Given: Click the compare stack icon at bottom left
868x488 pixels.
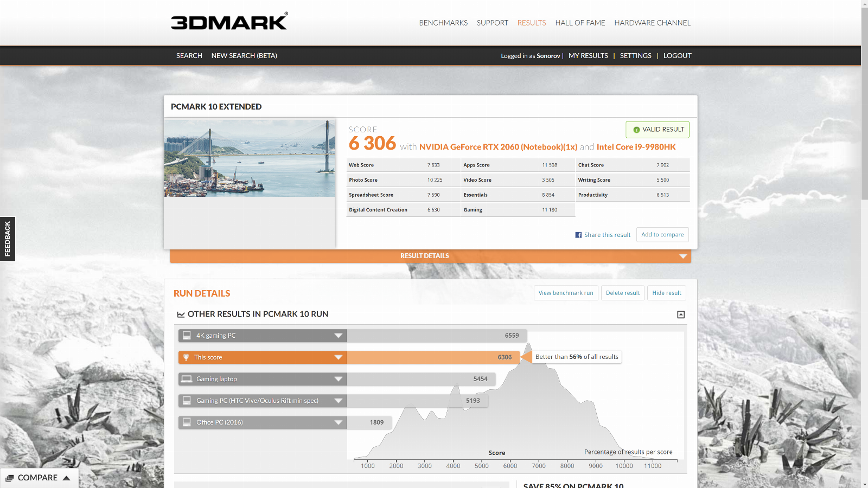Looking at the screenshot, I should click(9, 478).
